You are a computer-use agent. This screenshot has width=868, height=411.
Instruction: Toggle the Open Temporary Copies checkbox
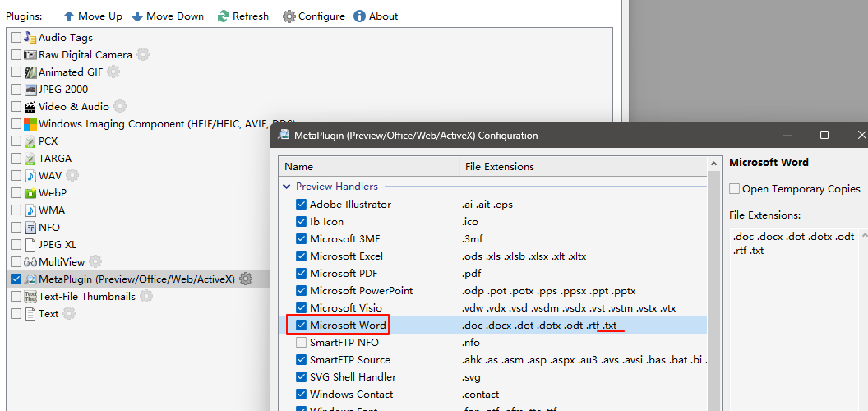pos(735,189)
